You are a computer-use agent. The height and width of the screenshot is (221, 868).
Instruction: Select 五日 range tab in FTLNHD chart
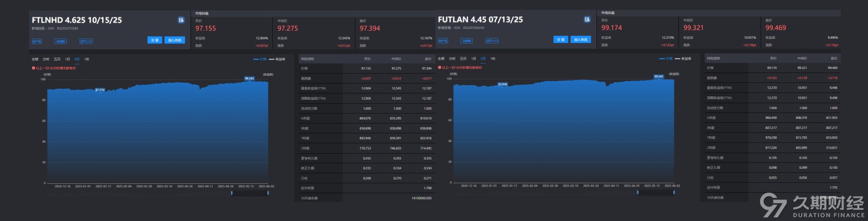[57, 59]
